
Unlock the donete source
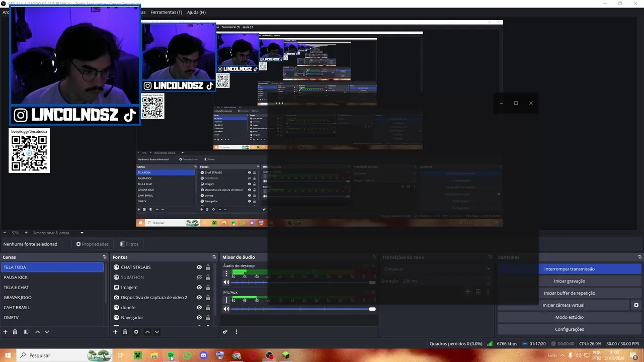208,308
